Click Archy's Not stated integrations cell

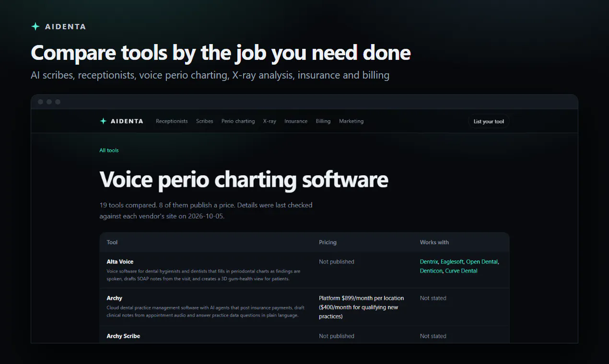coord(433,298)
